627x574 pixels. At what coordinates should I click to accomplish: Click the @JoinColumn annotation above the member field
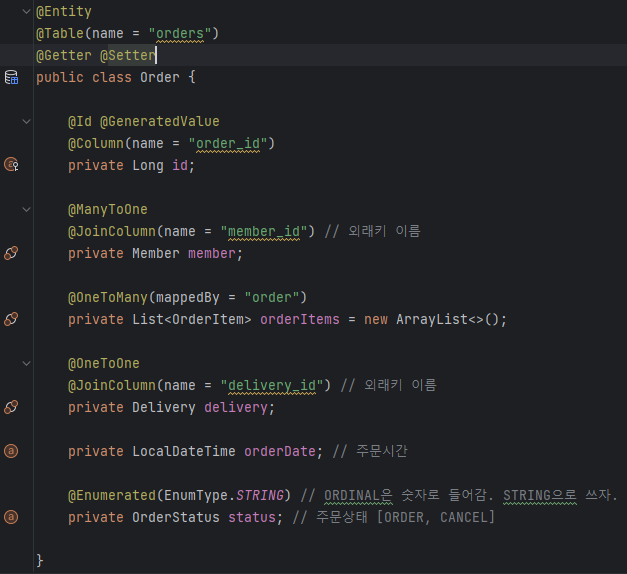coord(112,231)
